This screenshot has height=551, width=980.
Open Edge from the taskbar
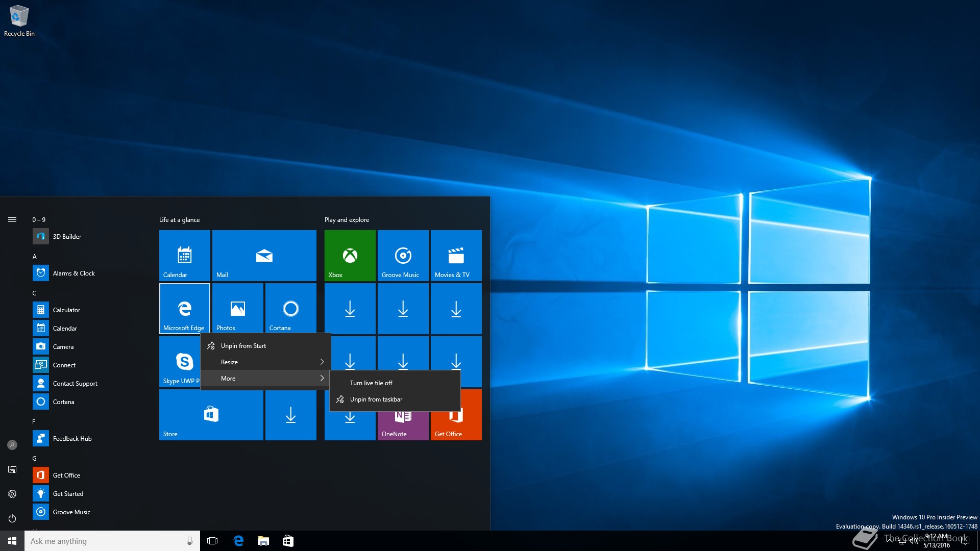pyautogui.click(x=238, y=541)
